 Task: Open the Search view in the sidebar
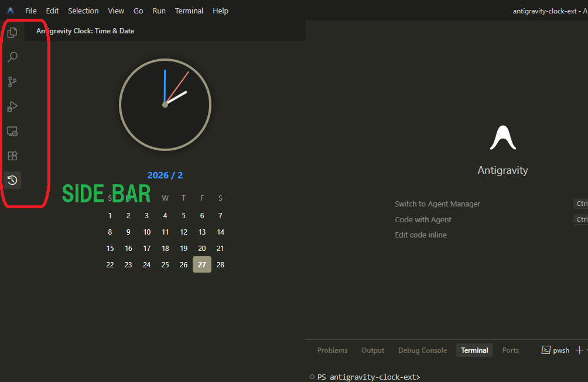[x=12, y=57]
